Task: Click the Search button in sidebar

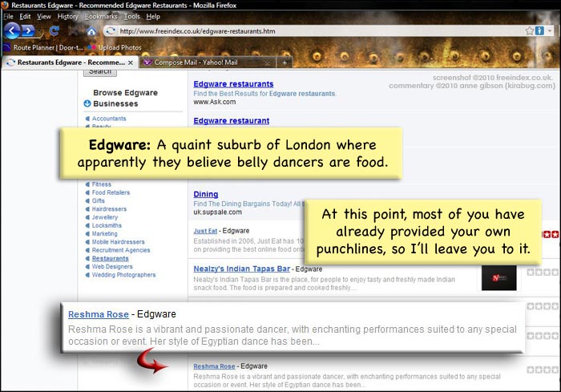Action: (100, 72)
